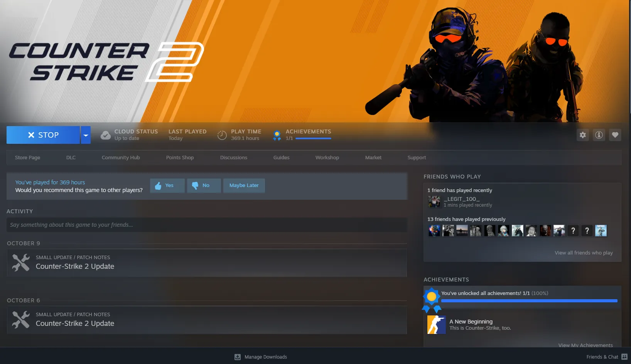Click wrench icon for October 6 update
This screenshot has width=631, height=364.
21,320
